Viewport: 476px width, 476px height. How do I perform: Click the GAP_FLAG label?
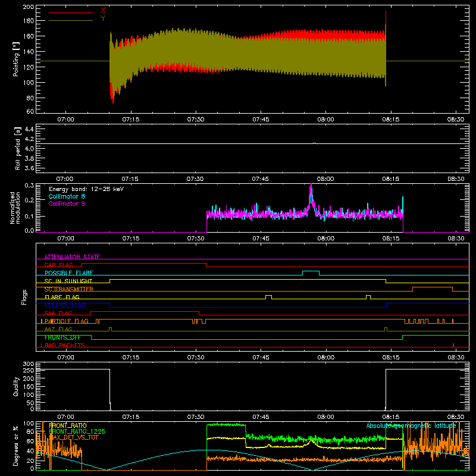click(x=58, y=265)
